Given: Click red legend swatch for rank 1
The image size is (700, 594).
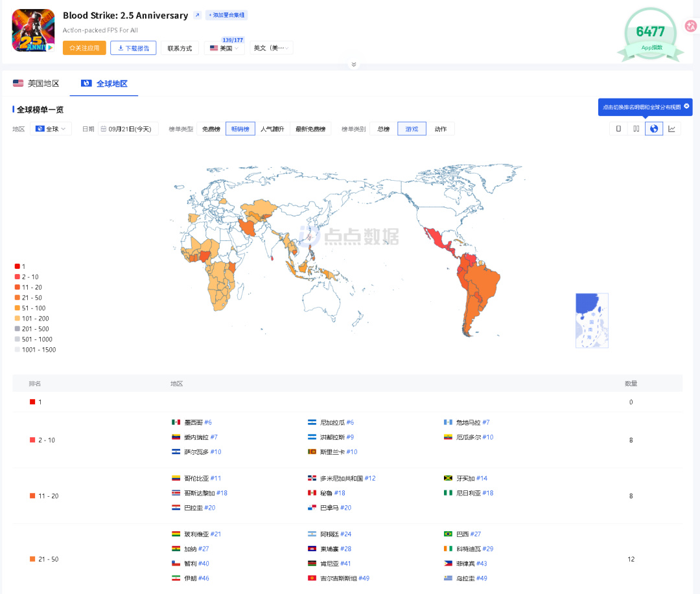Looking at the screenshot, I should tap(17, 266).
